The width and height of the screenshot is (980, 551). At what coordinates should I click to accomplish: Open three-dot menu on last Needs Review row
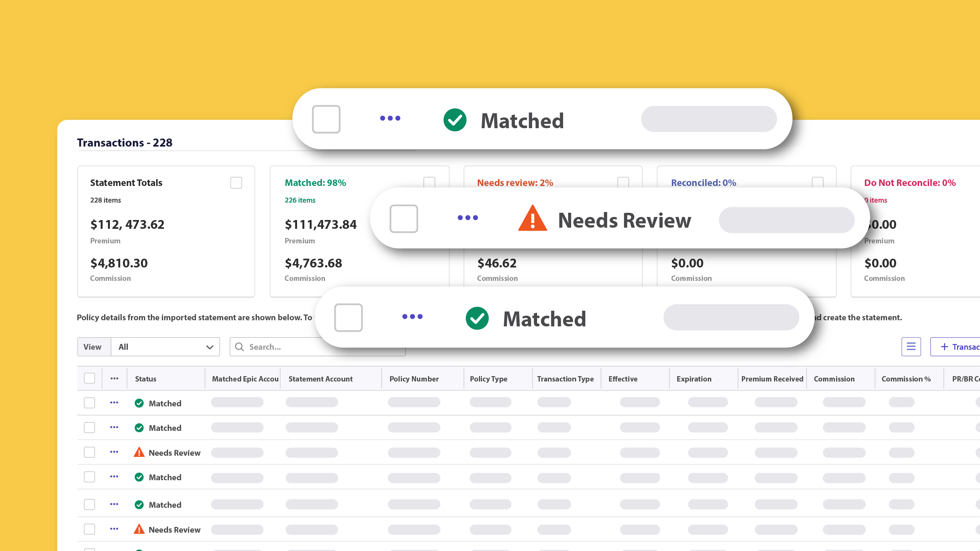(x=114, y=529)
